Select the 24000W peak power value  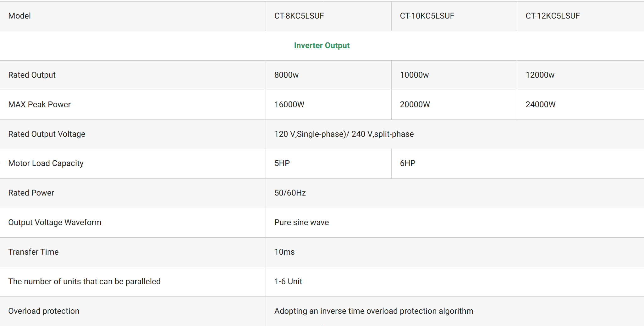(x=541, y=104)
